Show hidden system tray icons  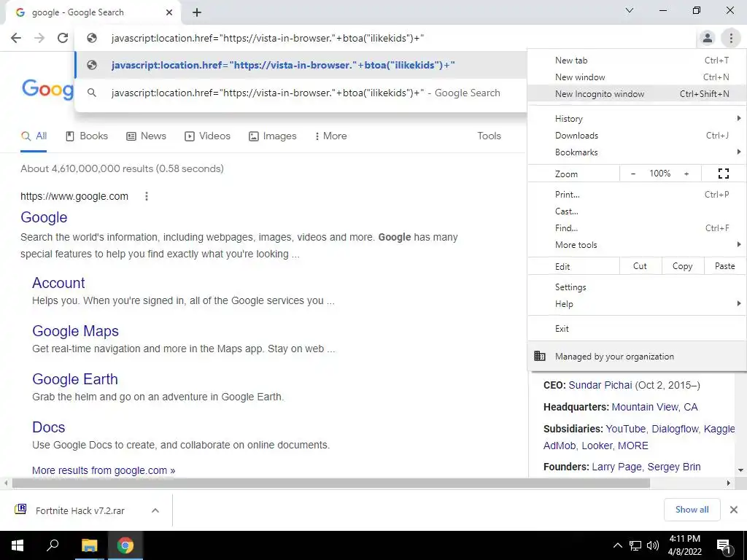point(617,545)
